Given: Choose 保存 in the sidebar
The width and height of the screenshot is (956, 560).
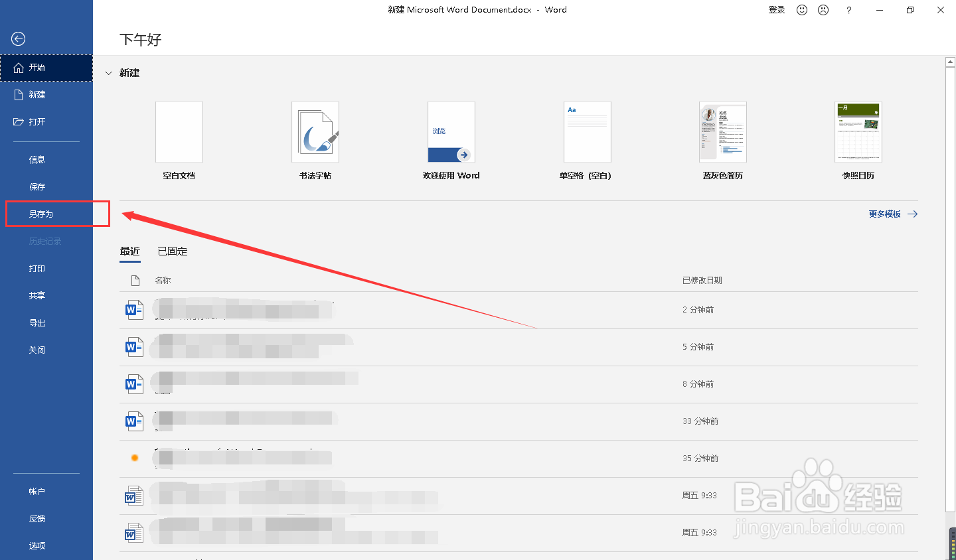Looking at the screenshot, I should tap(46, 187).
